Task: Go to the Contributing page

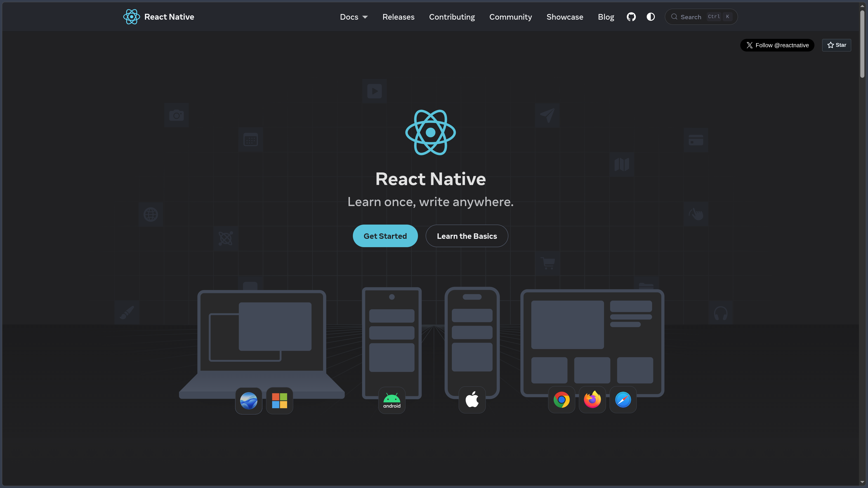Action: pos(452,17)
